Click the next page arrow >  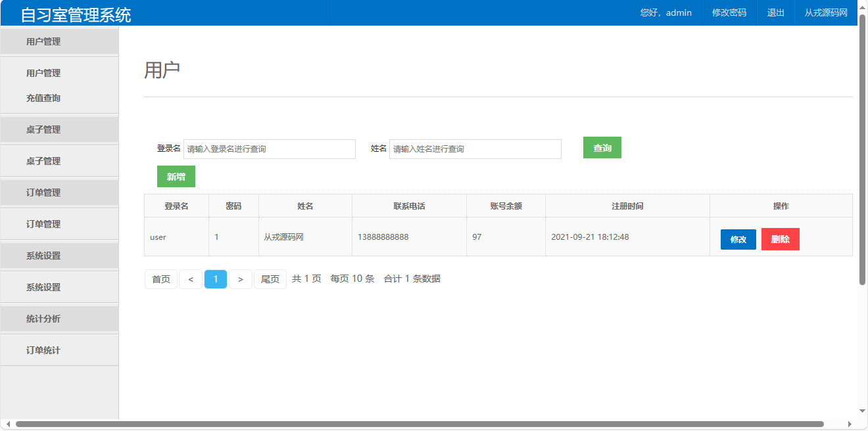[241, 279]
